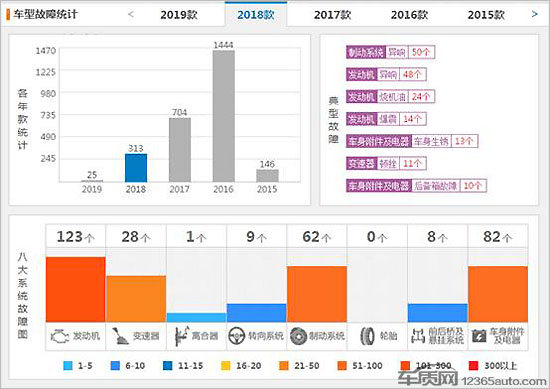Screen dimensions: 550x389
Task: Click the red 300以上 legend swatch
Action: point(474,366)
